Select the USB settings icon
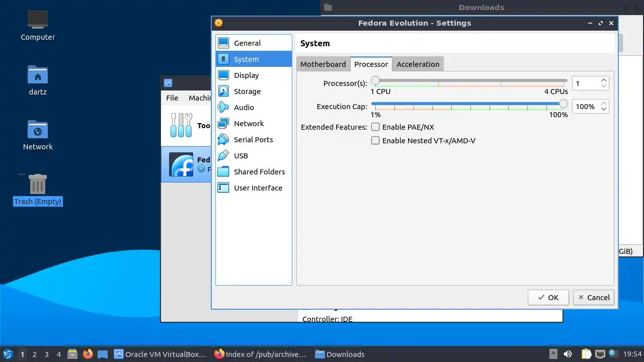The height and width of the screenshot is (362, 644). click(x=224, y=156)
